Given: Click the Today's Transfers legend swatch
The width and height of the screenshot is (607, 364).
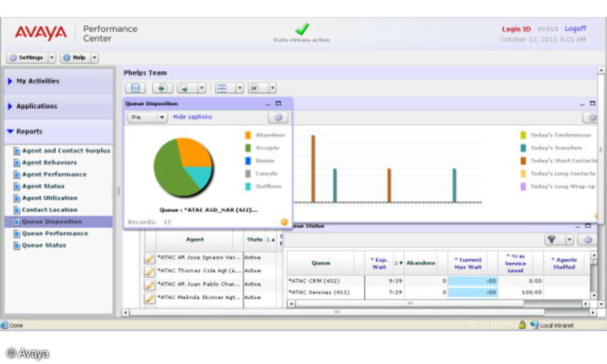Looking at the screenshot, I should (x=524, y=148).
